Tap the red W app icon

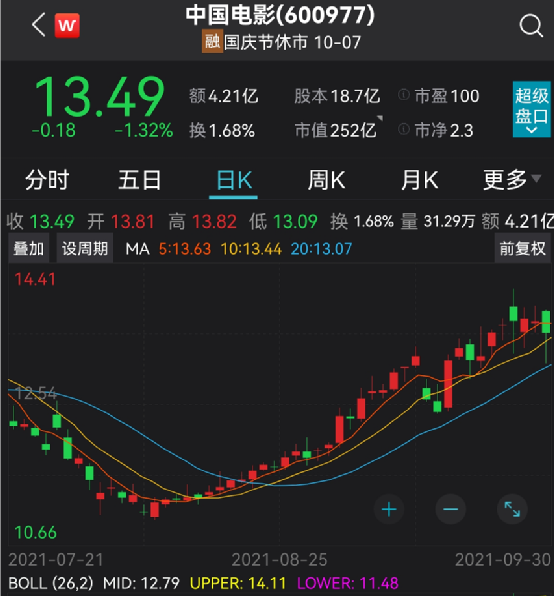[x=67, y=25]
